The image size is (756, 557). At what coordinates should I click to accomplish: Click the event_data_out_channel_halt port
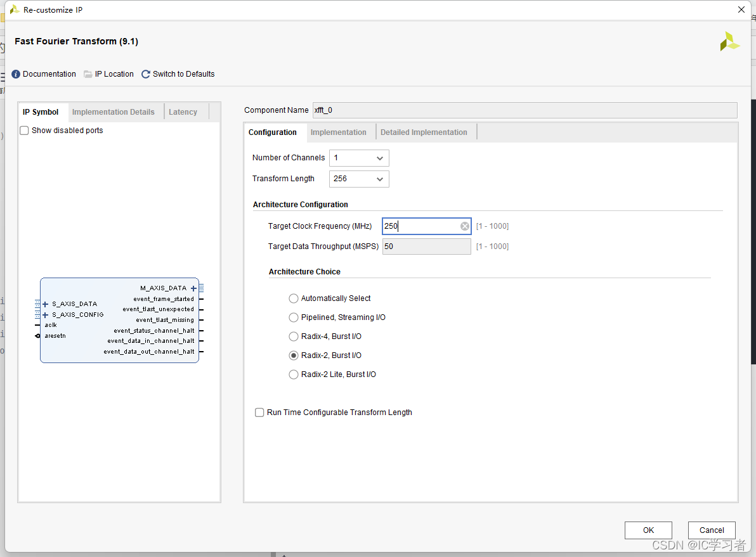click(x=149, y=352)
